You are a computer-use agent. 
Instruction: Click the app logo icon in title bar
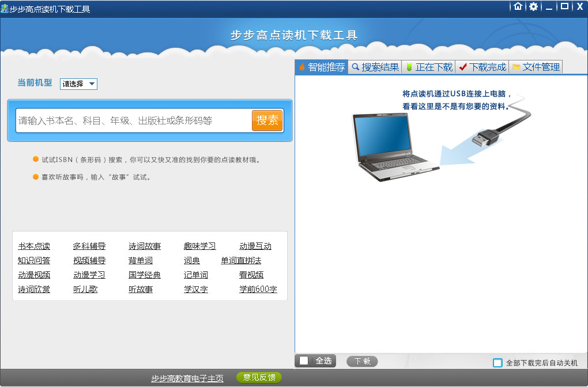[5, 8]
